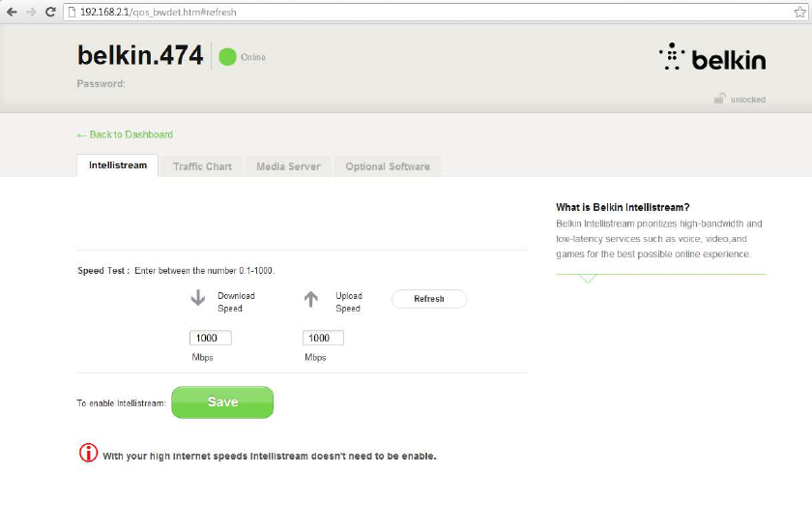Click the 'Download Speed' label

click(x=236, y=302)
